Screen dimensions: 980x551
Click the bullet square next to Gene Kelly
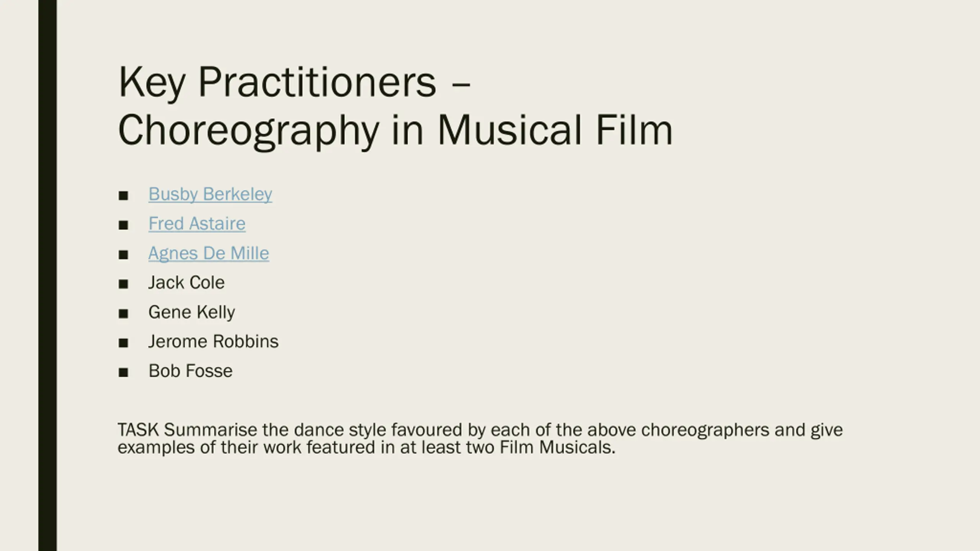(x=123, y=314)
